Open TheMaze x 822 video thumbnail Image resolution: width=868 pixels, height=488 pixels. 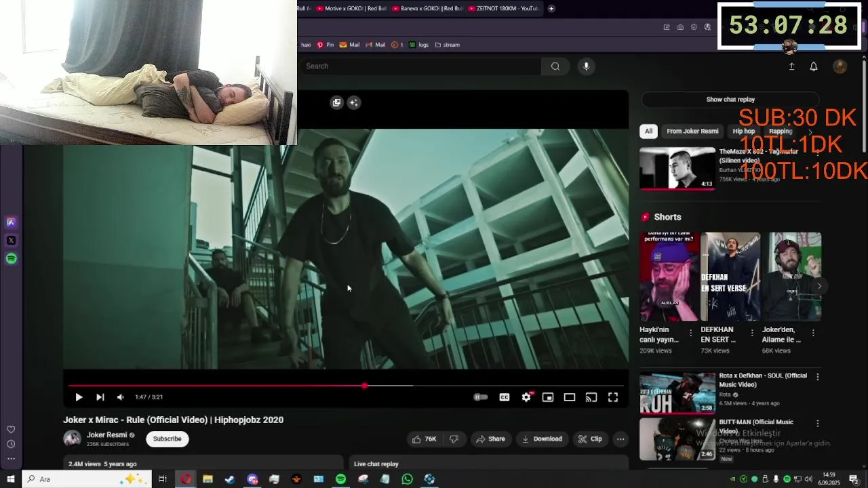click(x=677, y=168)
